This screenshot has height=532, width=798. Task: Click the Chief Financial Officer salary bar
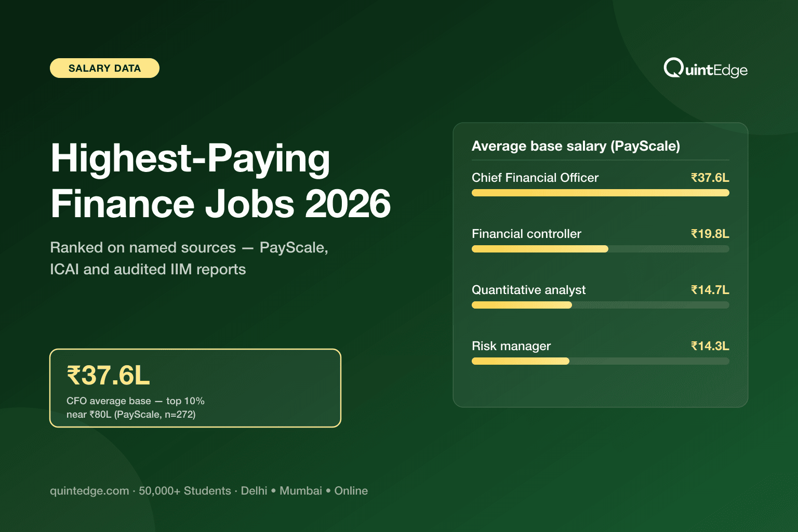pyautogui.click(x=601, y=193)
